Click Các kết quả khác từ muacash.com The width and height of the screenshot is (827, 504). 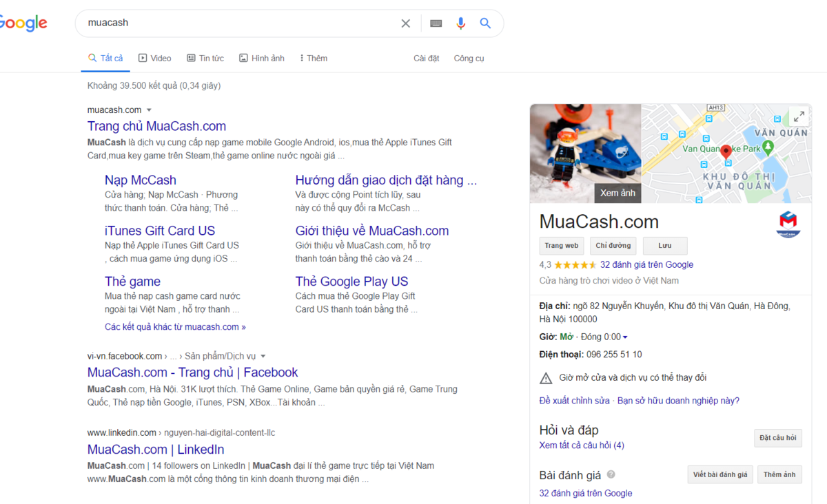[x=175, y=327]
